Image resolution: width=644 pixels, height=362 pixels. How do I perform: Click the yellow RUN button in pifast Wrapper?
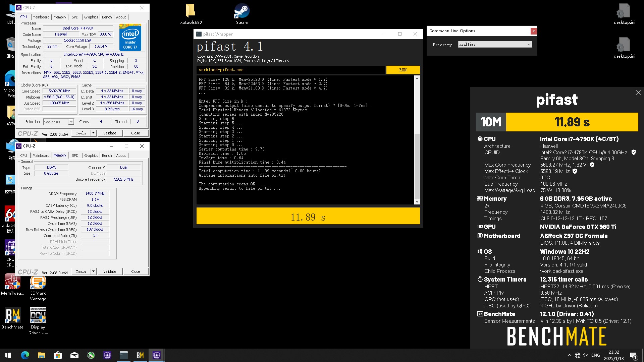click(403, 70)
